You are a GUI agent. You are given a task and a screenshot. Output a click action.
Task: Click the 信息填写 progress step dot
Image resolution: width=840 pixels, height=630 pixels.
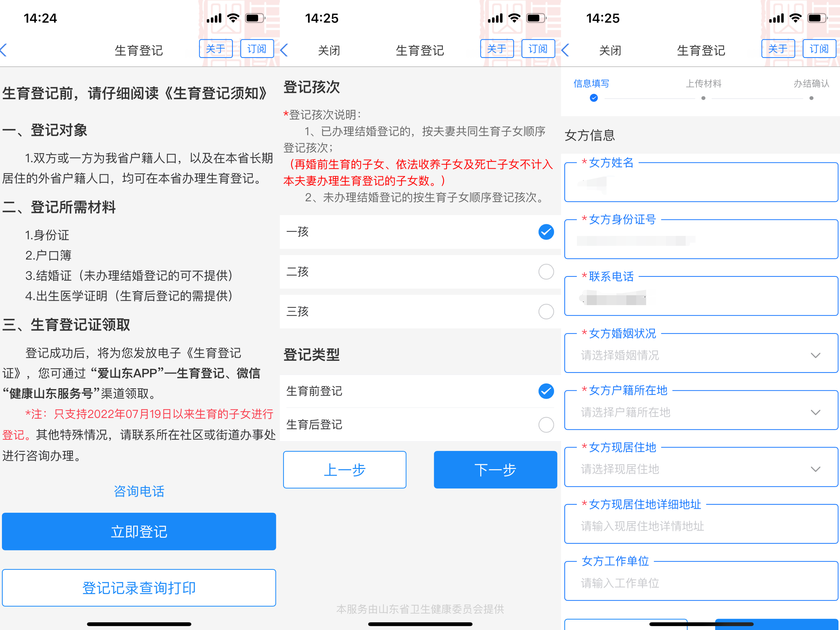594,98
